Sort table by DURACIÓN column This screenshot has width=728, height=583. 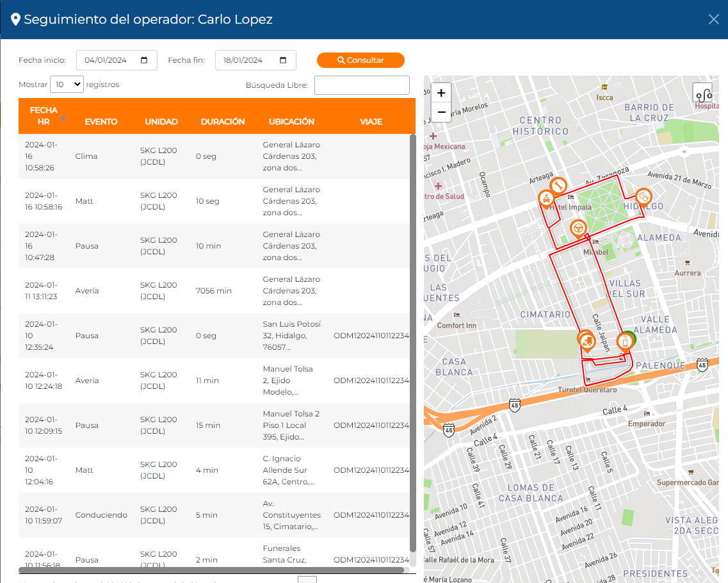coord(223,122)
